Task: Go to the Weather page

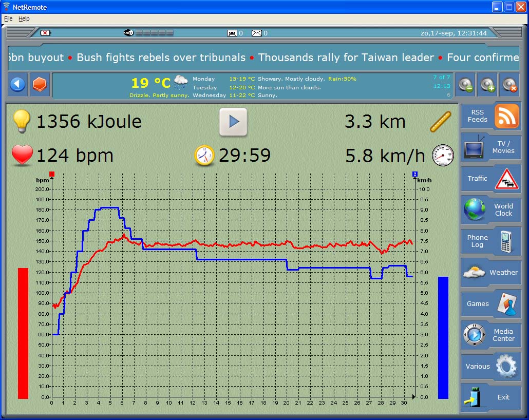Action: coord(490,273)
